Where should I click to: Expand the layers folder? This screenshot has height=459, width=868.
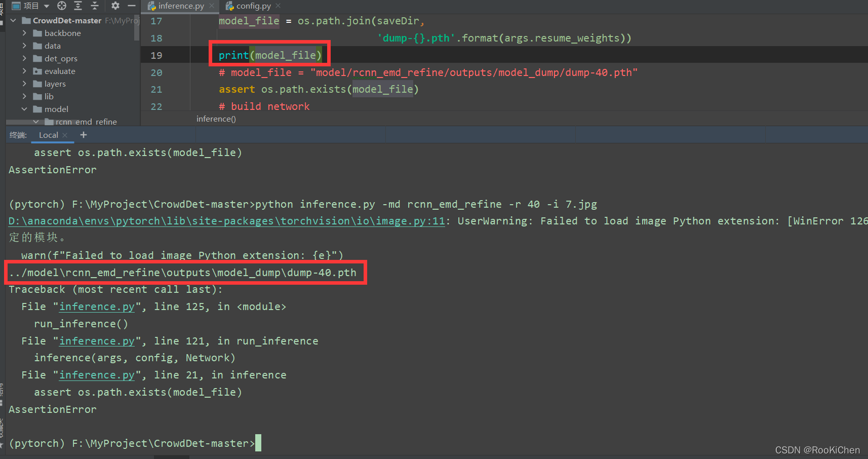coord(24,84)
